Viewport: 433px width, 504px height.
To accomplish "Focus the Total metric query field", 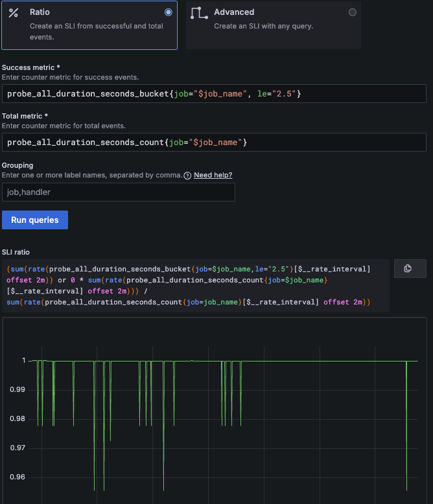I will (214, 142).
